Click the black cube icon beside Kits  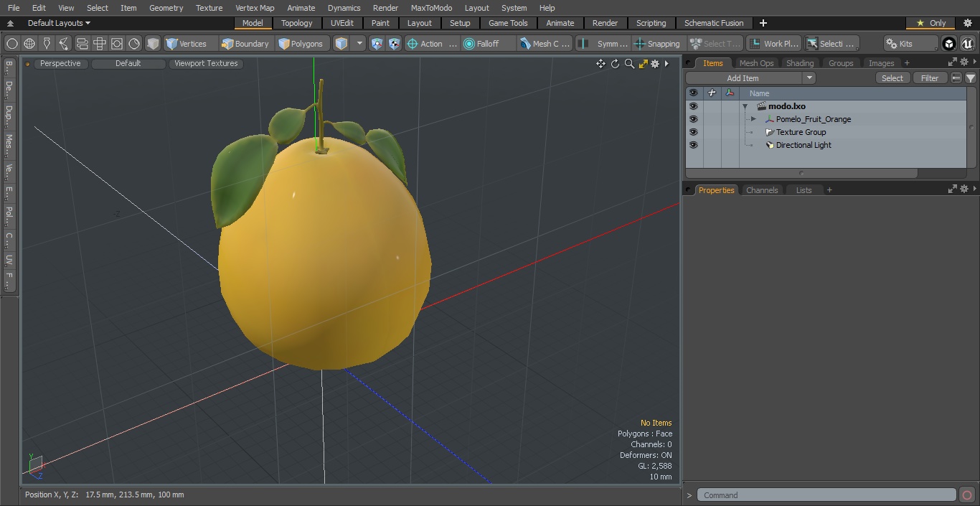click(949, 44)
